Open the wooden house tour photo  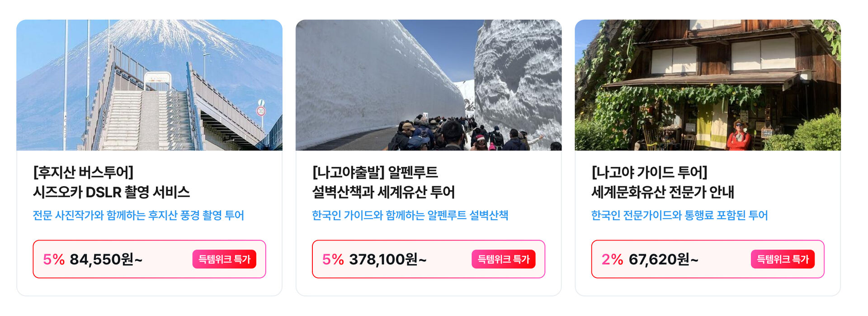[x=708, y=85]
